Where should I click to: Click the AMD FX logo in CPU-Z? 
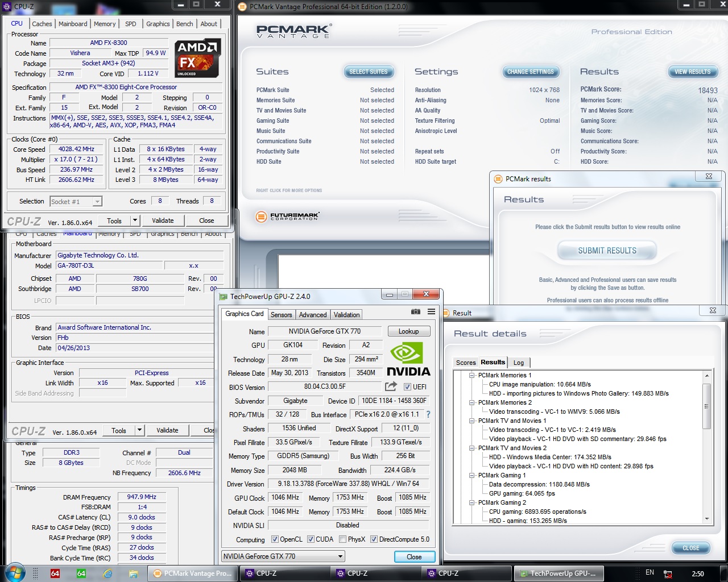pyautogui.click(x=197, y=58)
